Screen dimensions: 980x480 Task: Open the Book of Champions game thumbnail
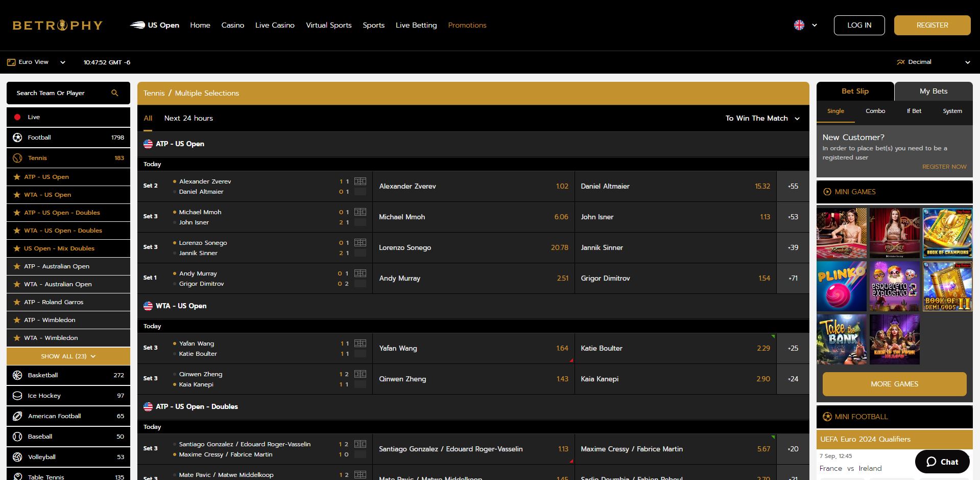click(947, 233)
